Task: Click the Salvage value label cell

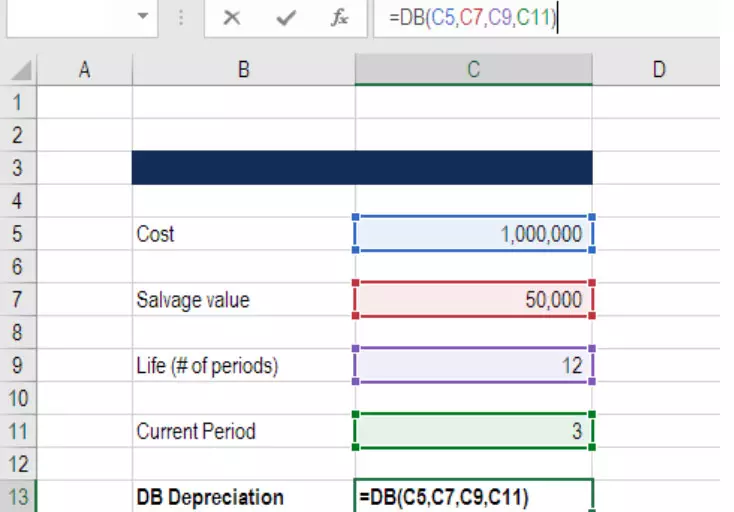Action: [243, 300]
